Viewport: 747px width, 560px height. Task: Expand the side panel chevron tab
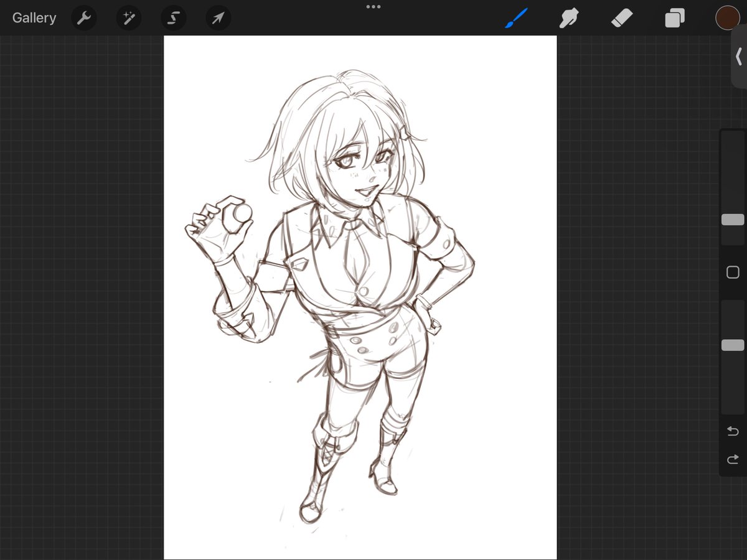coord(739,57)
